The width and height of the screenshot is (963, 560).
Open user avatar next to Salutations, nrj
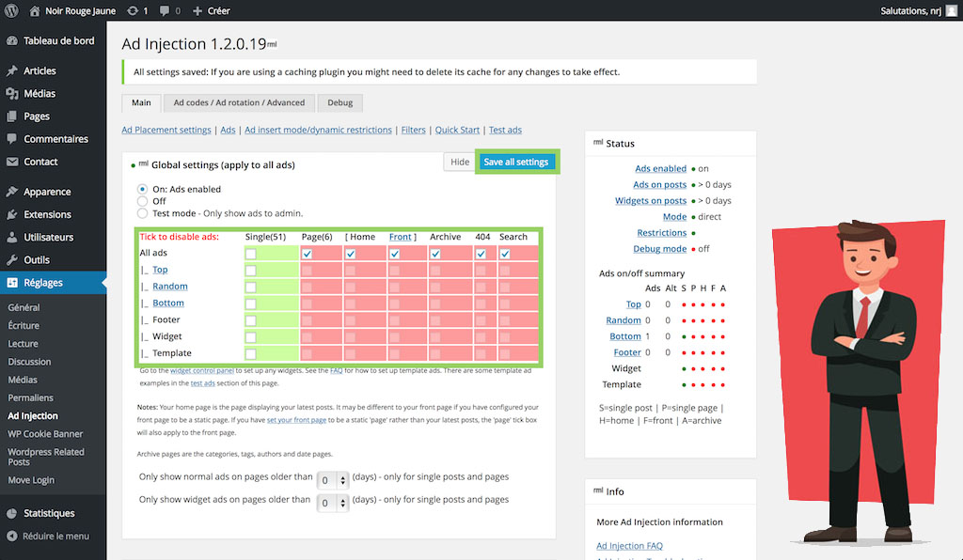click(x=952, y=10)
